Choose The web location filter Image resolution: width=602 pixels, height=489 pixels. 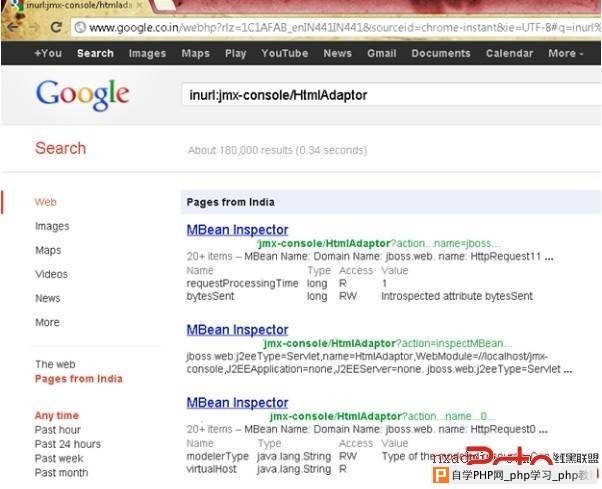(55, 364)
